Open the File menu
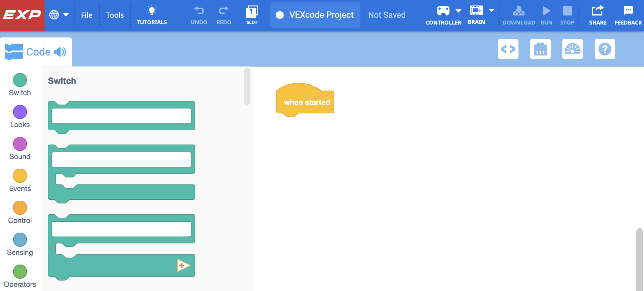 86,15
